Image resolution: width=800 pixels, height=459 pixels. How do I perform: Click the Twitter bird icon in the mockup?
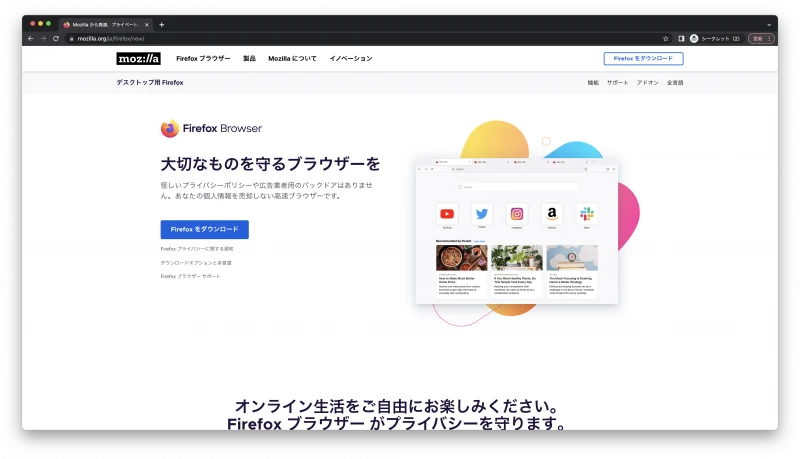coord(482,214)
